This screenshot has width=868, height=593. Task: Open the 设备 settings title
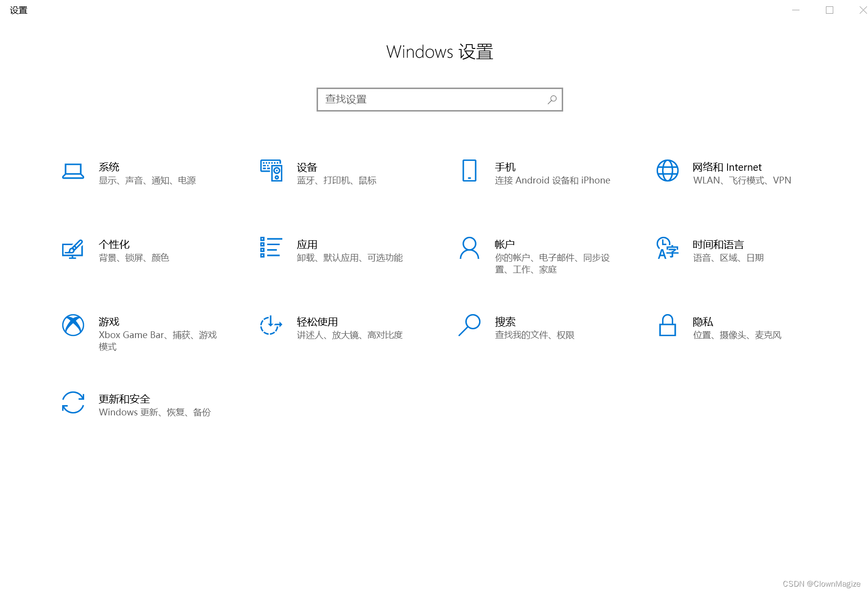(x=307, y=167)
